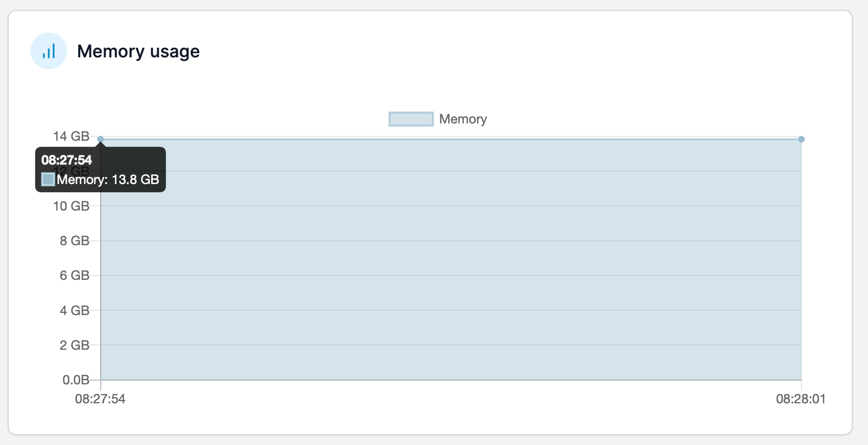Click the Memory usage heading

click(138, 51)
